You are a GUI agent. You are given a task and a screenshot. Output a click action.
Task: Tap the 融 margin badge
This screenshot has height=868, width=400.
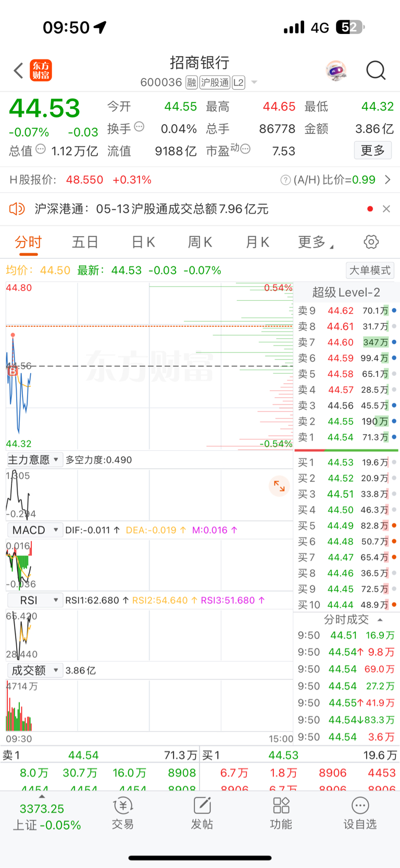point(192,82)
